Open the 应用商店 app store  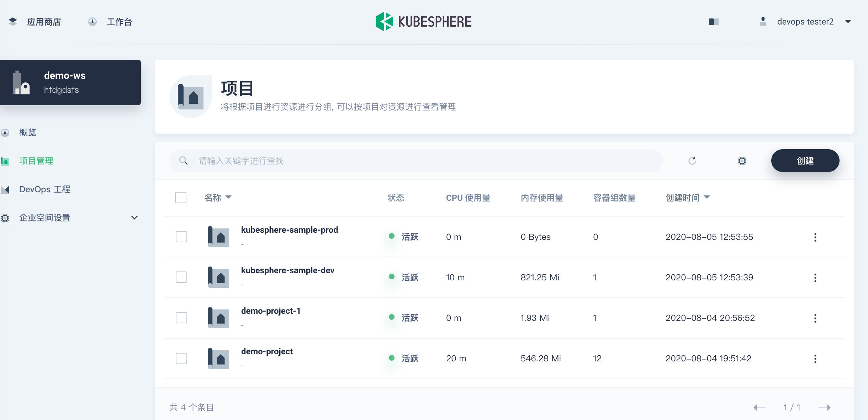pyautogui.click(x=43, y=21)
